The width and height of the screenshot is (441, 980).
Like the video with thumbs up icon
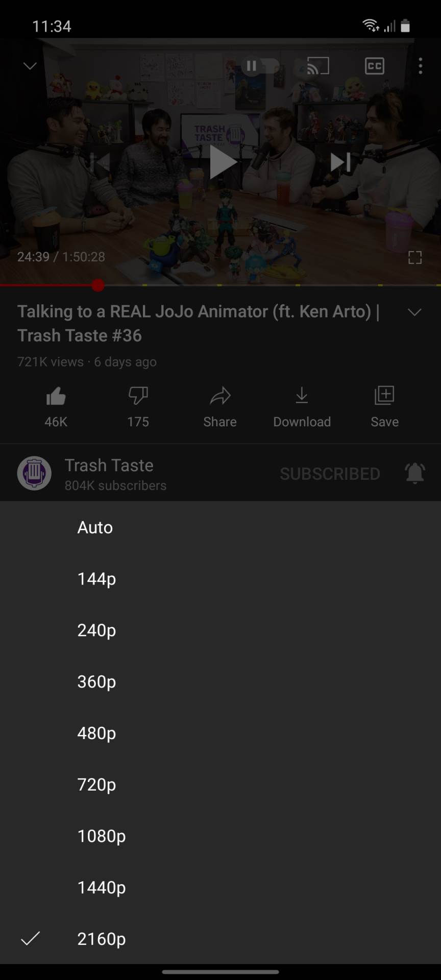pos(55,396)
